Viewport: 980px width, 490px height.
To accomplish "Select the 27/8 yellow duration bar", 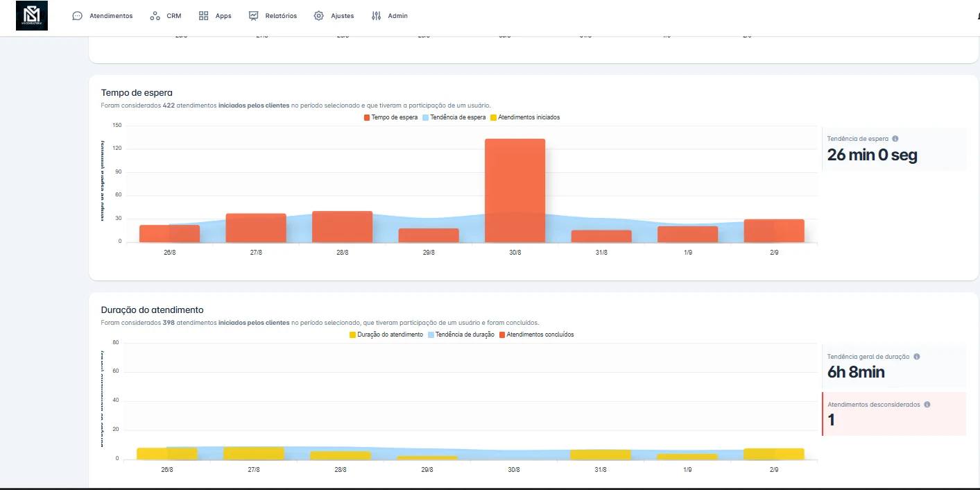I will (x=254, y=453).
